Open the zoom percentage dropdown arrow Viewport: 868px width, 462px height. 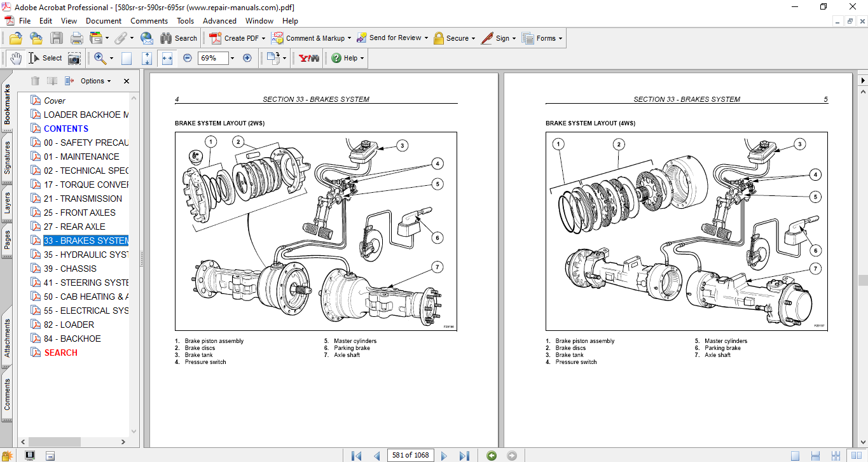click(x=232, y=58)
